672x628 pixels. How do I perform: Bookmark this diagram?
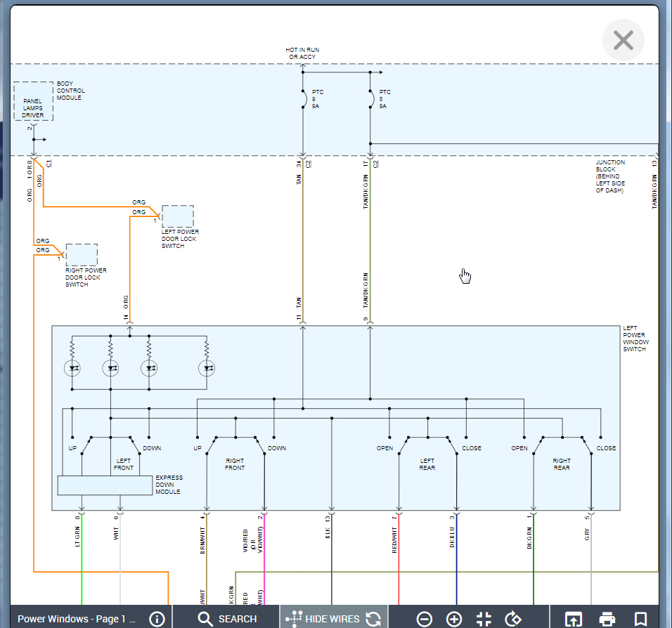tap(640, 619)
